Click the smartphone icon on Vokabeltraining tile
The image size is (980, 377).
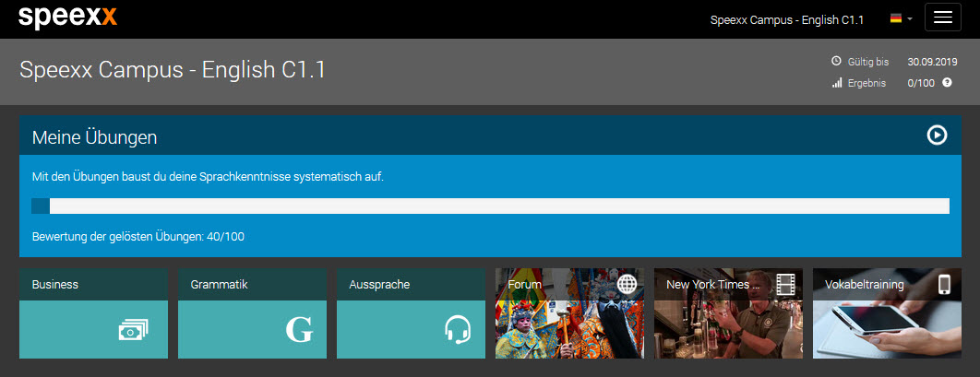coord(944,284)
